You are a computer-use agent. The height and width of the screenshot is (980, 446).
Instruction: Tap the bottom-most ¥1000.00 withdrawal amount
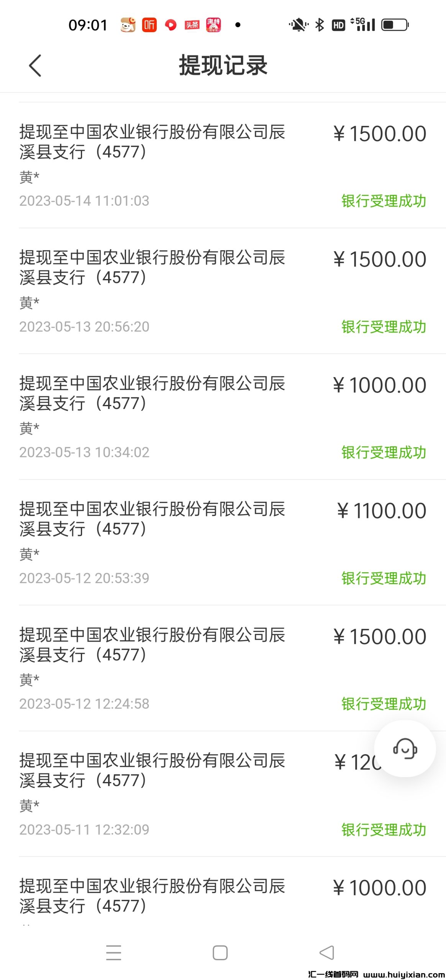tap(379, 888)
